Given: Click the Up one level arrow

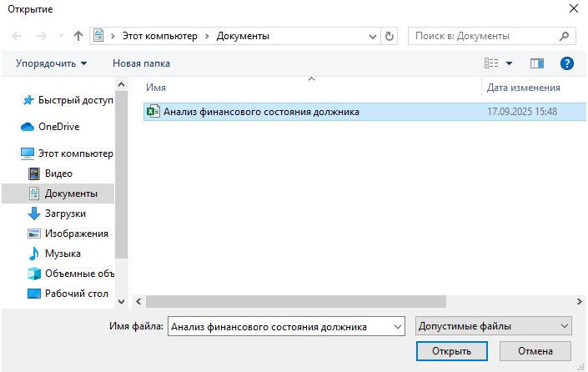Looking at the screenshot, I should click(x=79, y=37).
